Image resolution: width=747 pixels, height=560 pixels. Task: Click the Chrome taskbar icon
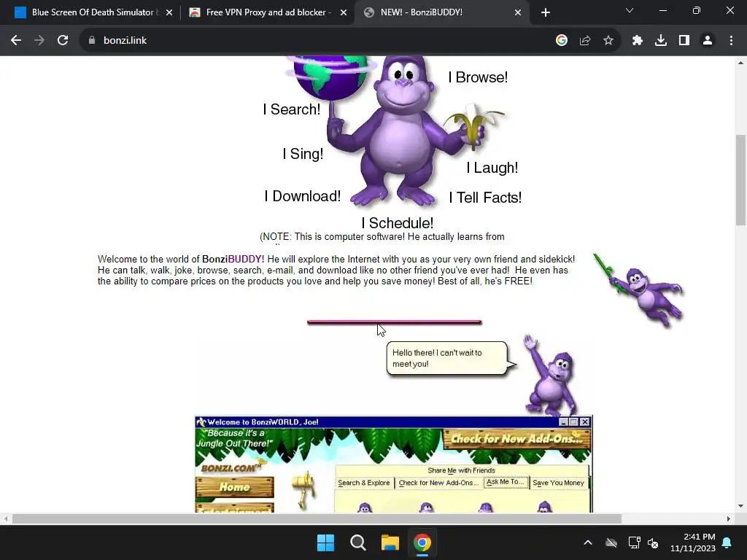422,542
